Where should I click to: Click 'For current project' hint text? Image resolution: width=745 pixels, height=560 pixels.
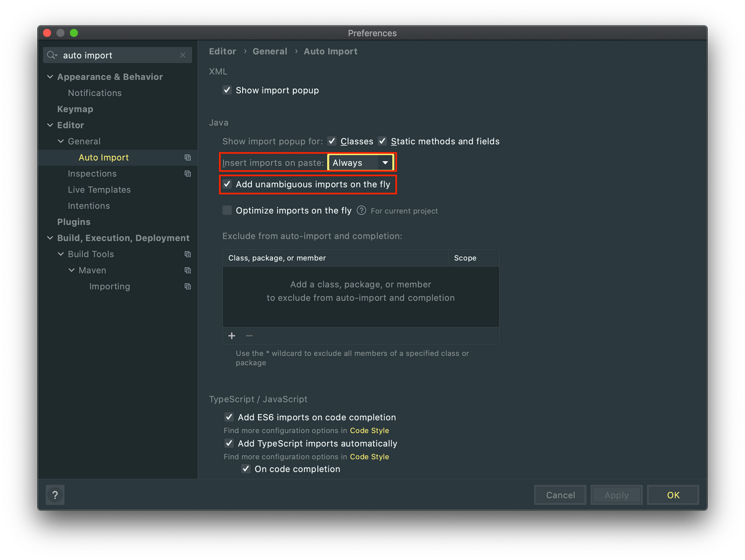[405, 211]
